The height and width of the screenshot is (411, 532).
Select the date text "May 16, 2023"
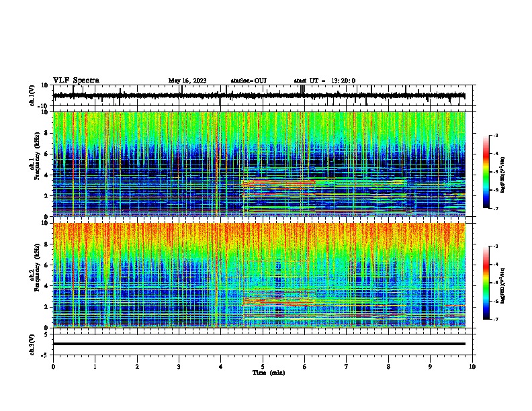tap(187, 81)
